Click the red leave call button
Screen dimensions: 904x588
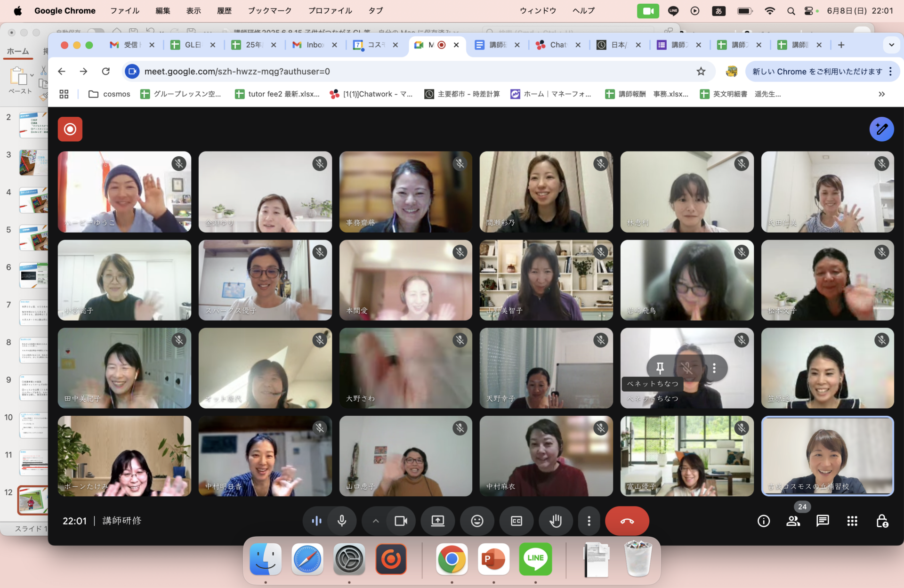[x=627, y=521]
